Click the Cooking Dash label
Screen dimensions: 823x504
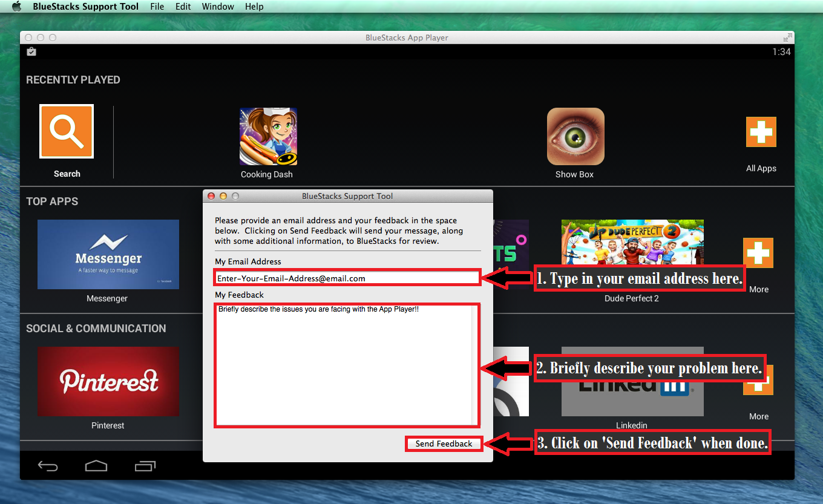(267, 174)
